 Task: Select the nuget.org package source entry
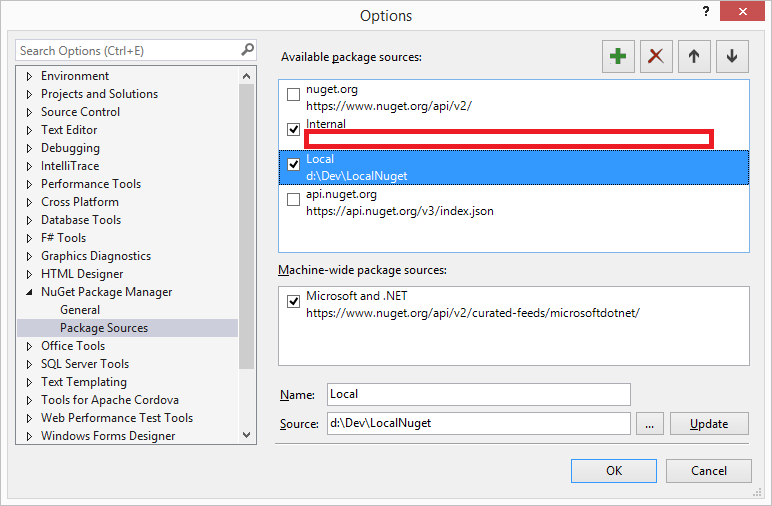click(514, 97)
